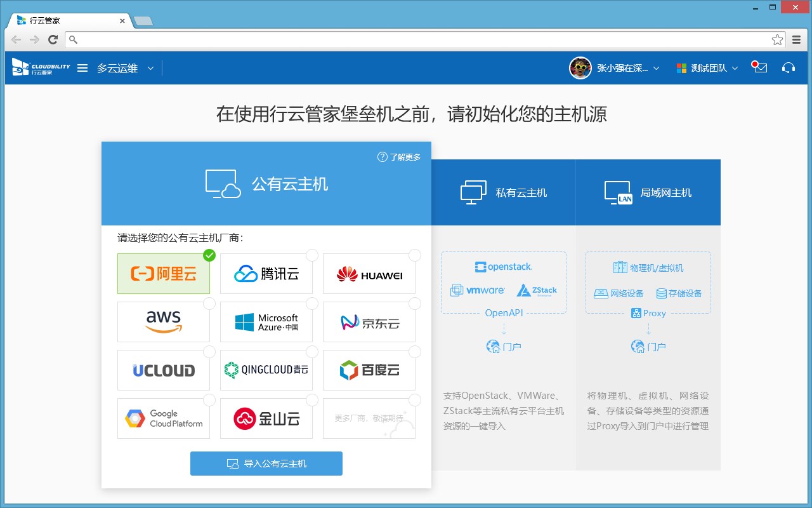Click the 网络设备 label
Viewport: 812px width, 508px height.
(x=627, y=293)
